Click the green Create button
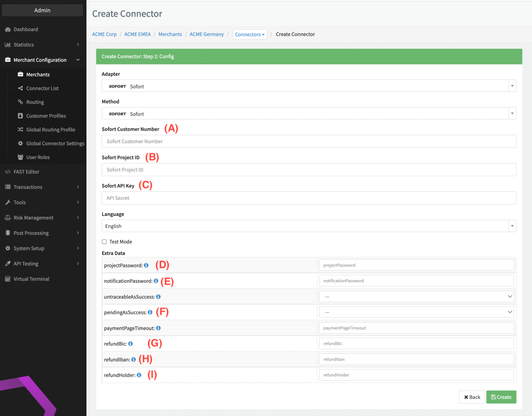 501,397
